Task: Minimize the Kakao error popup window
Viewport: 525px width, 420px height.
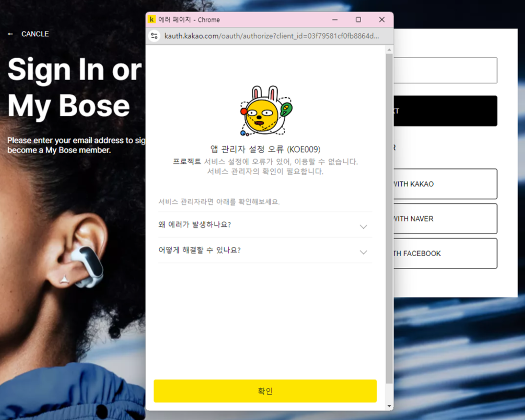Action: [335, 20]
